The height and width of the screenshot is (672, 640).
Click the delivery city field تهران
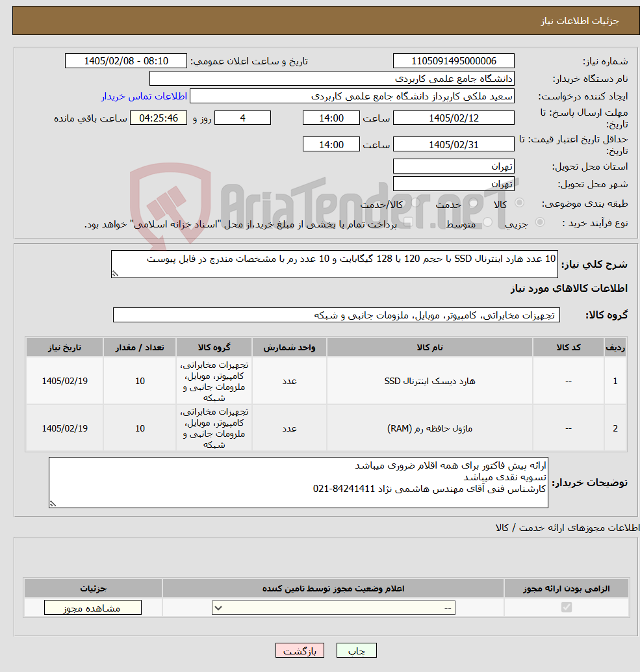[454, 183]
